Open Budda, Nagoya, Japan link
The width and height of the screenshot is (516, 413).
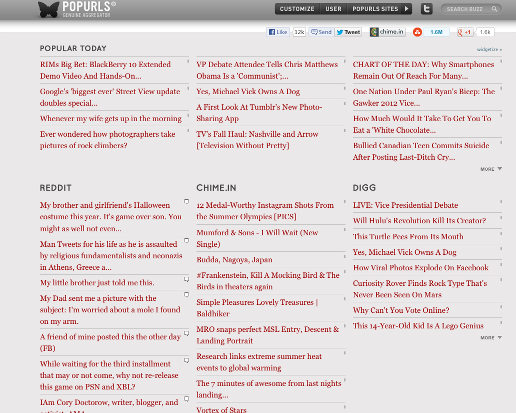tap(234, 260)
